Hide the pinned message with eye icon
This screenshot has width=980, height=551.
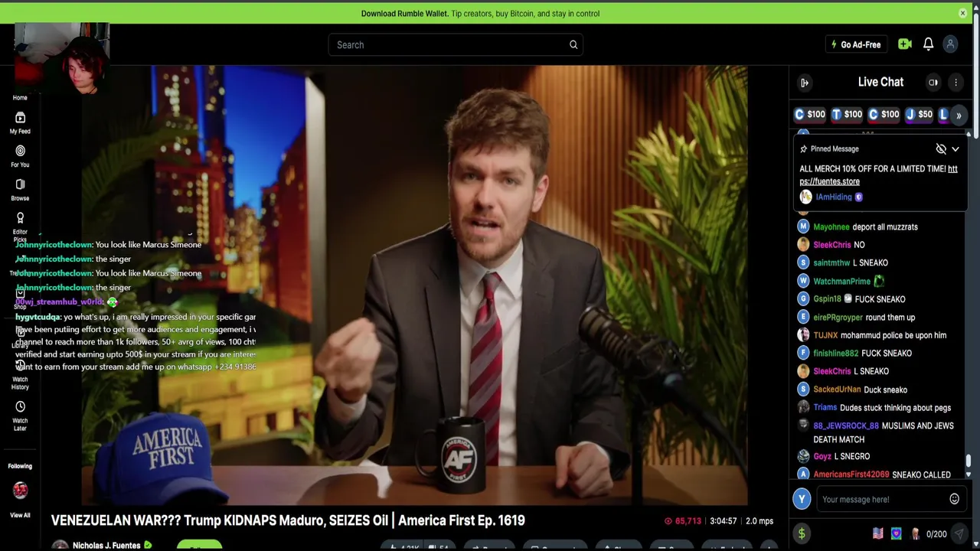[x=941, y=149]
